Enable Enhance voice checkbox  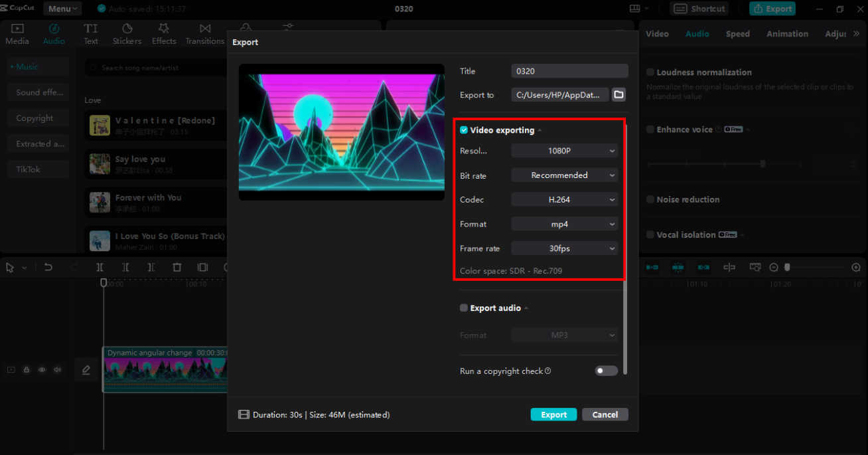pos(650,130)
